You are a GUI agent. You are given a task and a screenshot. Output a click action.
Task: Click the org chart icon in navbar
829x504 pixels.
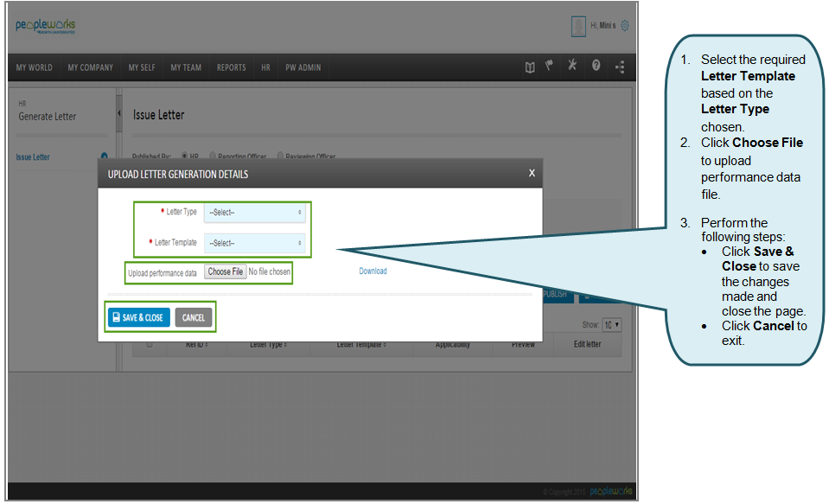[x=620, y=67]
